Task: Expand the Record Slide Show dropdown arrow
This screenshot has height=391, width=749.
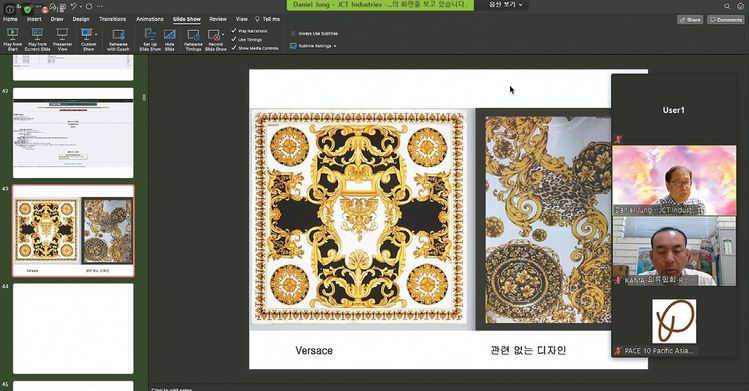Action: pyautogui.click(x=223, y=35)
